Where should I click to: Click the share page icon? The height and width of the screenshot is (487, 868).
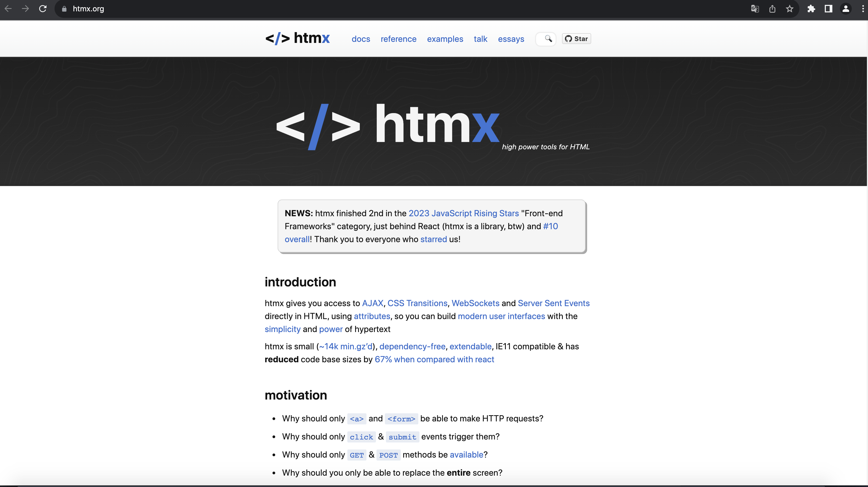click(772, 9)
